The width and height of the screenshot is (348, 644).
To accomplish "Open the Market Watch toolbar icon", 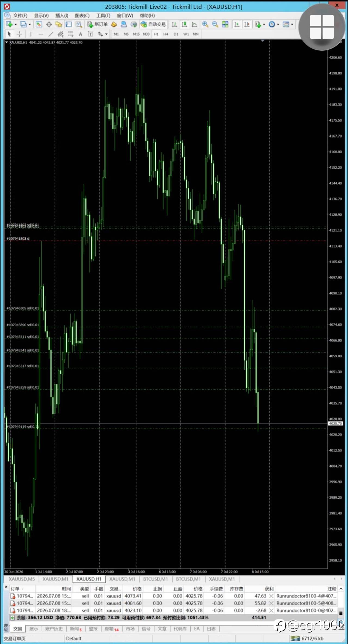I will click(x=39, y=24).
